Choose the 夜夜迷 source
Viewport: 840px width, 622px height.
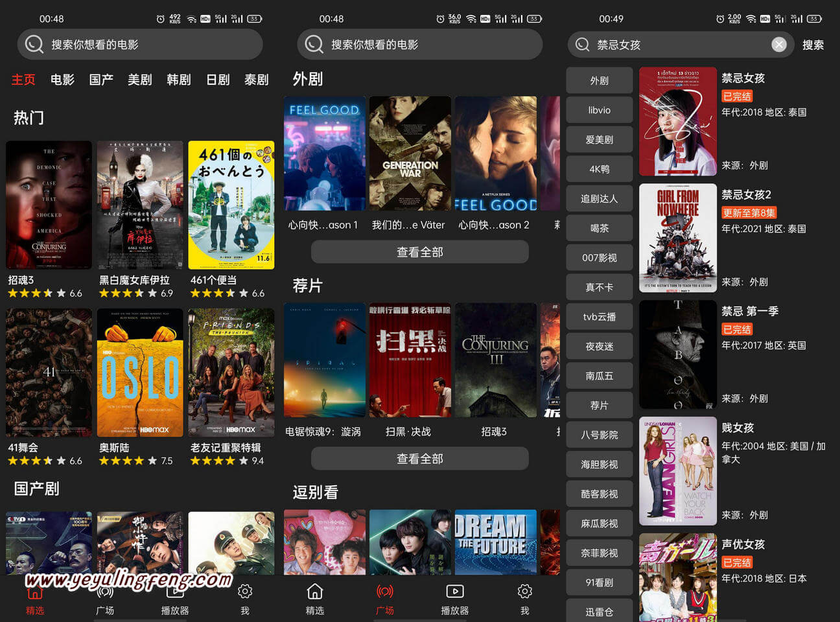(600, 347)
